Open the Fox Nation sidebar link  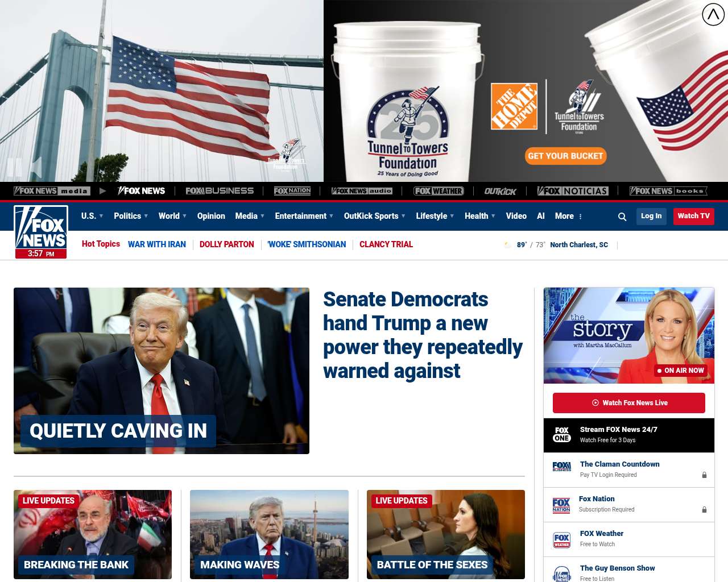pos(597,499)
